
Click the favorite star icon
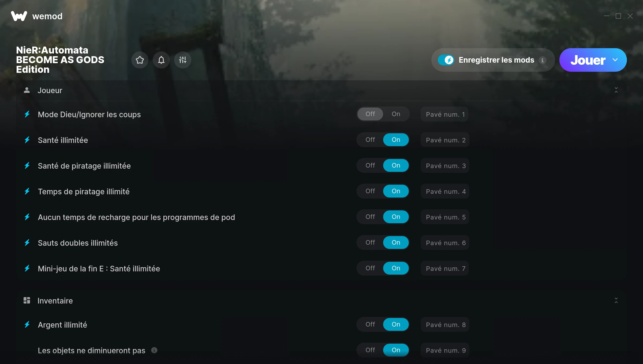[140, 60]
